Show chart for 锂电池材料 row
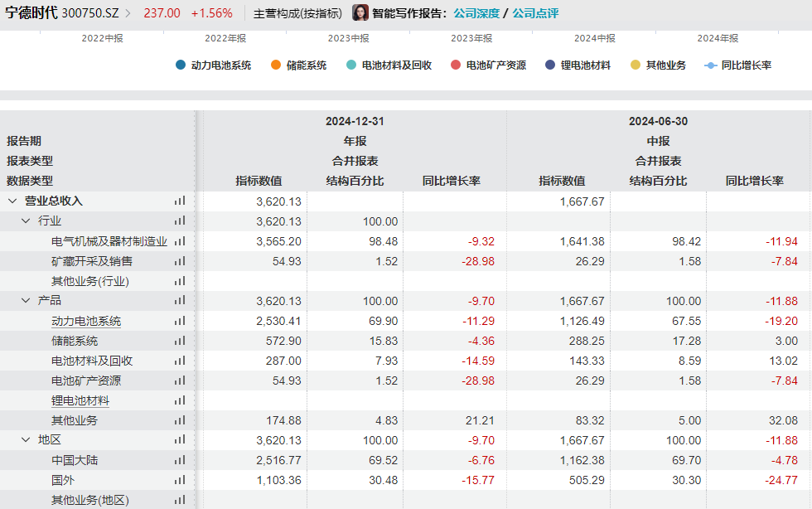 coord(180,400)
